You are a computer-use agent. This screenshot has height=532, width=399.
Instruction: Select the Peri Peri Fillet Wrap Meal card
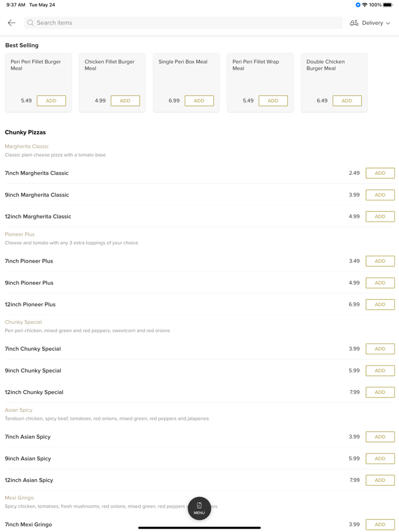(x=260, y=71)
